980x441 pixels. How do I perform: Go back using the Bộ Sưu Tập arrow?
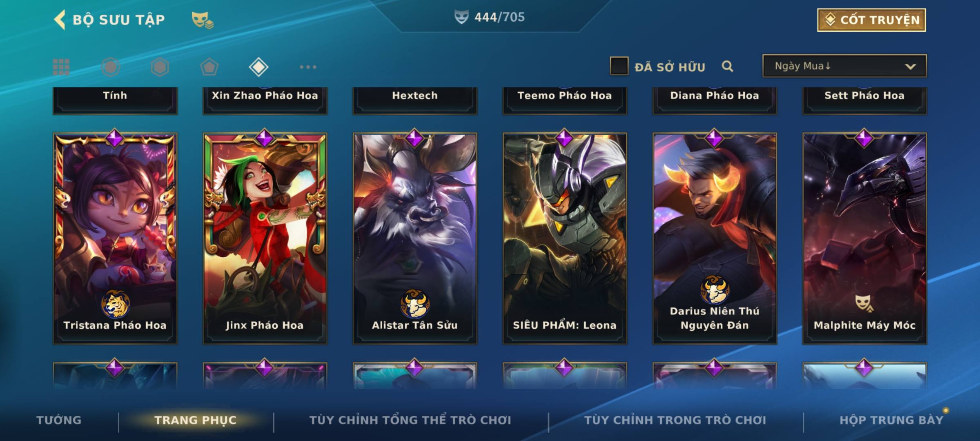point(60,20)
